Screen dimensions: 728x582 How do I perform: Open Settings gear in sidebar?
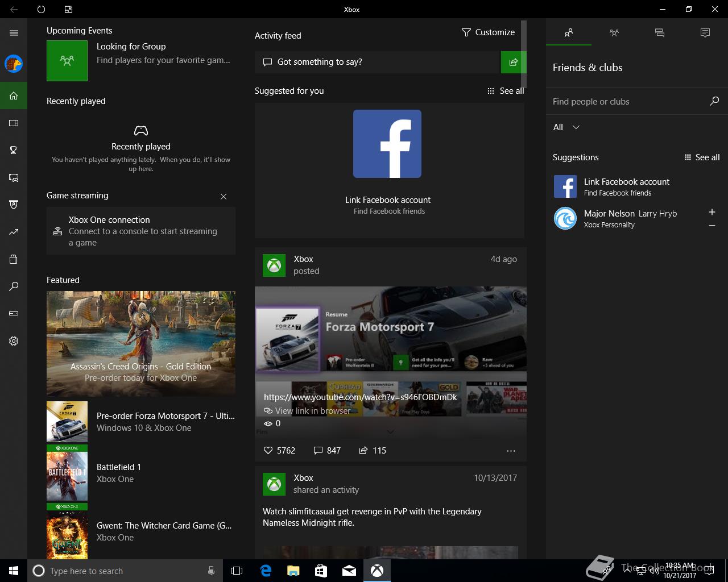tap(14, 341)
